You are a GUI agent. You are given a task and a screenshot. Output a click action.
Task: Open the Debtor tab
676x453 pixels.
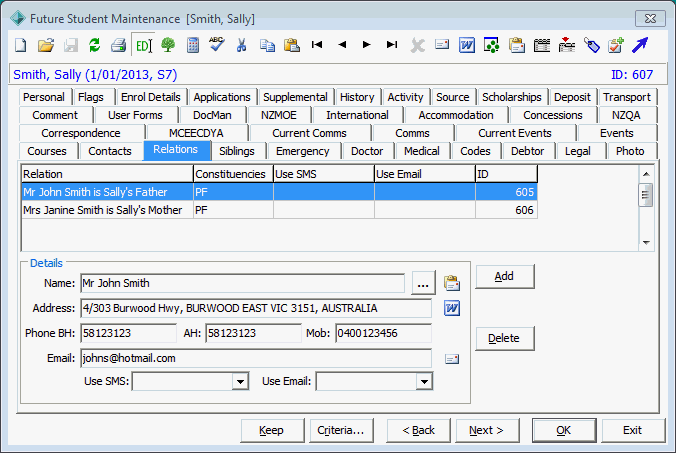click(527, 151)
